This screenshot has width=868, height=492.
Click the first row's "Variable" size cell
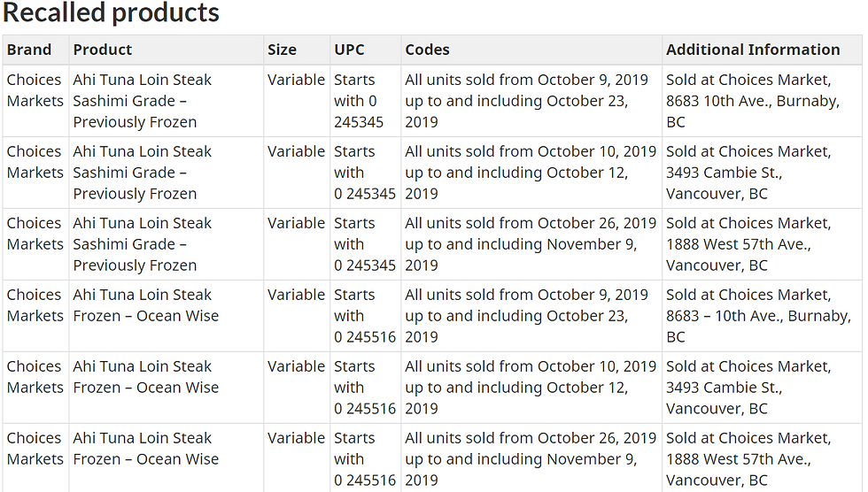coord(296,81)
